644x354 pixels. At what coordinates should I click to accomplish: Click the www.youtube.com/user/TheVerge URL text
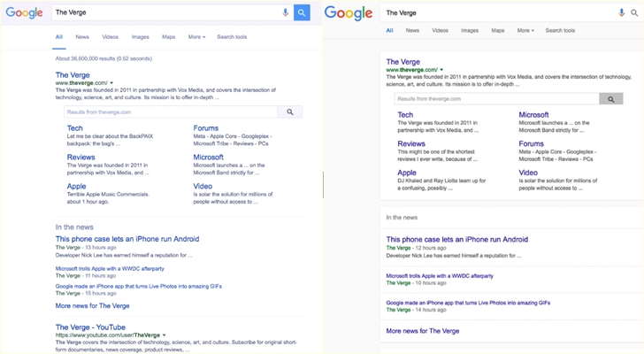pyautogui.click(x=108, y=335)
